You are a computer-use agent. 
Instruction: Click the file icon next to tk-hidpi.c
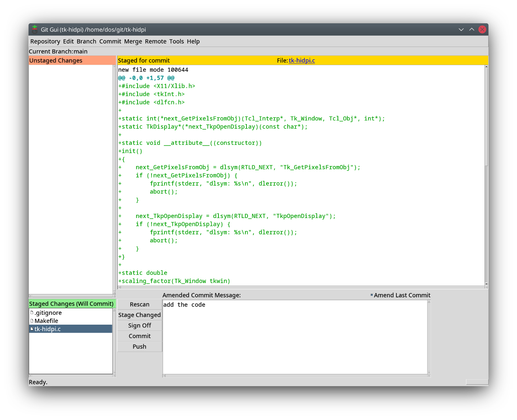pyautogui.click(x=32, y=329)
